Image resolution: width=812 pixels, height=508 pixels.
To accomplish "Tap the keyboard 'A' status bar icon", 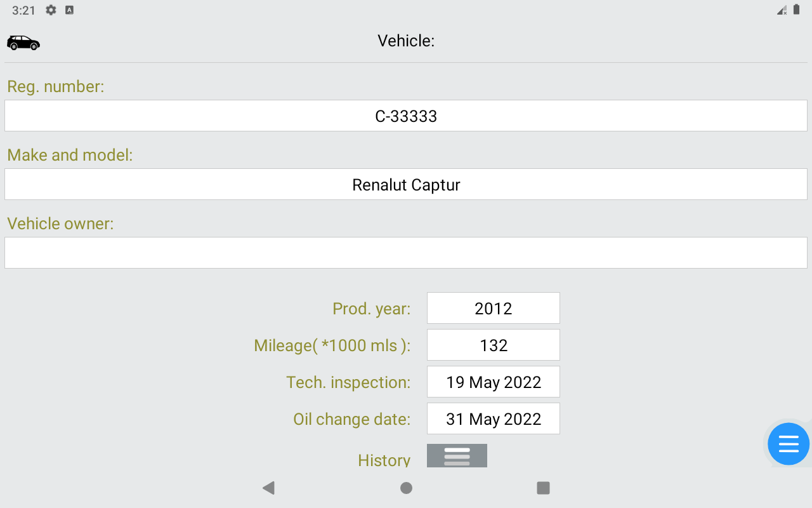I will (69, 10).
